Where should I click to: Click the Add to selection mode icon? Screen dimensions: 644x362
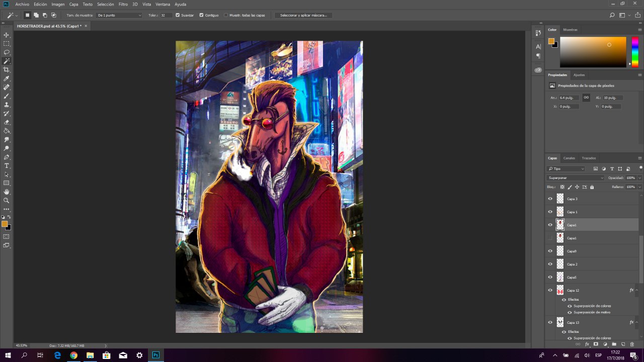[36, 15]
